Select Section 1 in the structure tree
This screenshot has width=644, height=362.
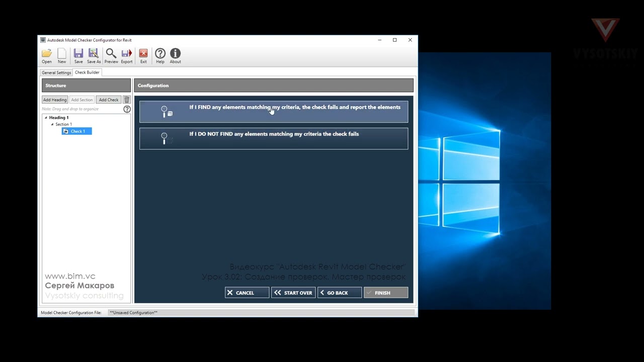coord(63,124)
